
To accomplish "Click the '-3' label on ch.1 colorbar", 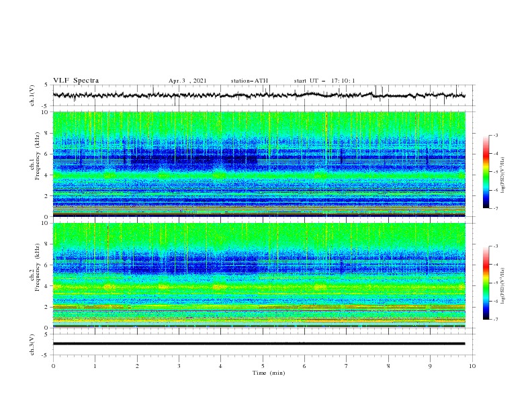I will pos(495,135).
